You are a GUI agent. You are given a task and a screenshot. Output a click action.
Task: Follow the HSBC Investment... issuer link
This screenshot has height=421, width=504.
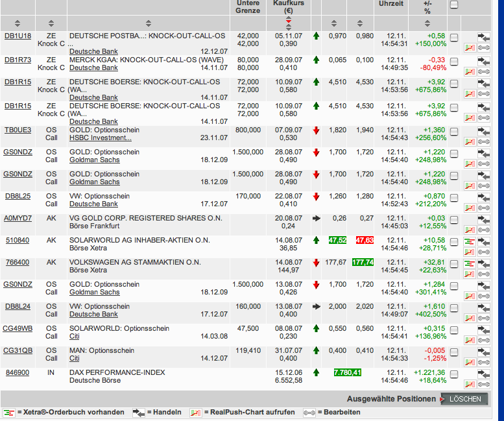point(101,138)
